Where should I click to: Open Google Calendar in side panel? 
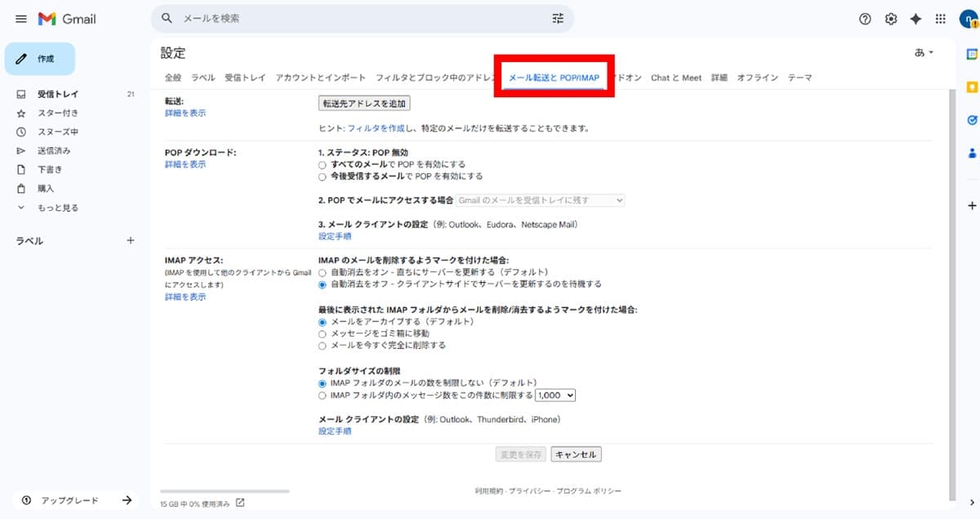[x=972, y=54]
